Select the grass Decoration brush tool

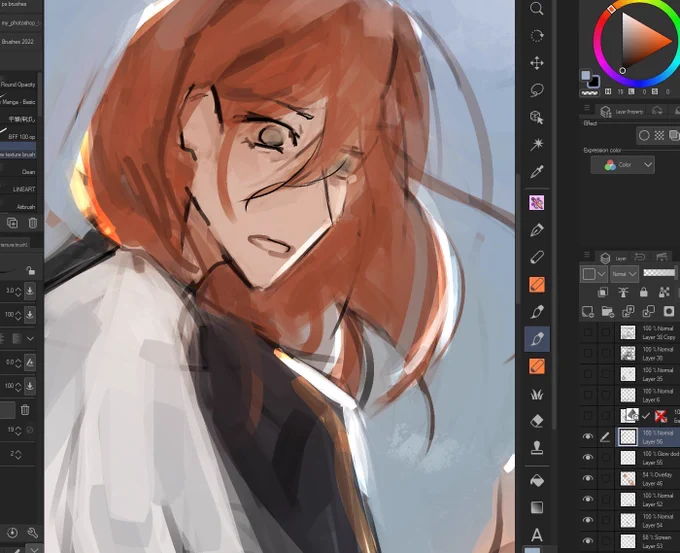(537, 394)
